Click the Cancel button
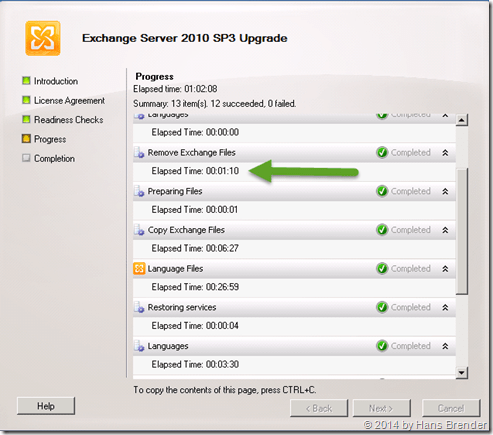Viewport: 493px width, 435px height. click(x=451, y=408)
